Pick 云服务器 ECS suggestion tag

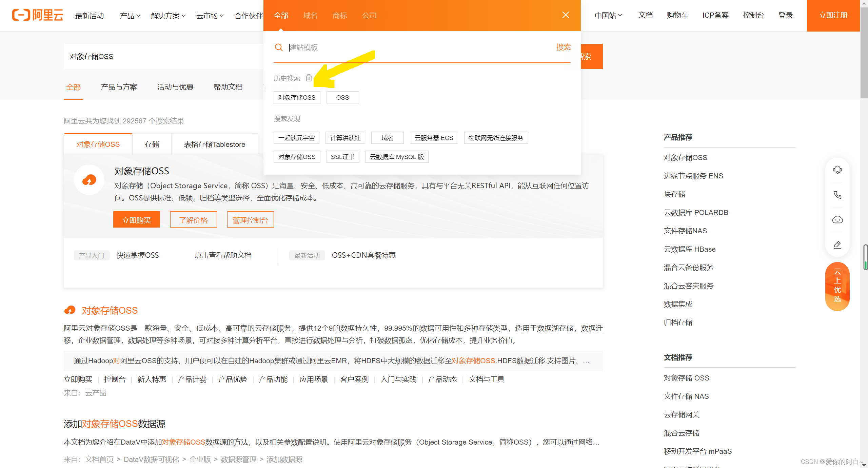(x=434, y=138)
